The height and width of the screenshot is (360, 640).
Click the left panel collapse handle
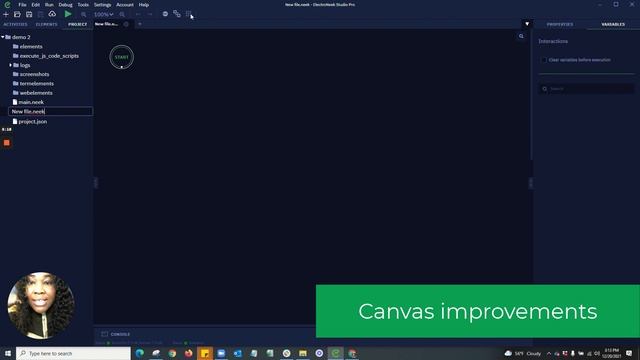pos(96,183)
